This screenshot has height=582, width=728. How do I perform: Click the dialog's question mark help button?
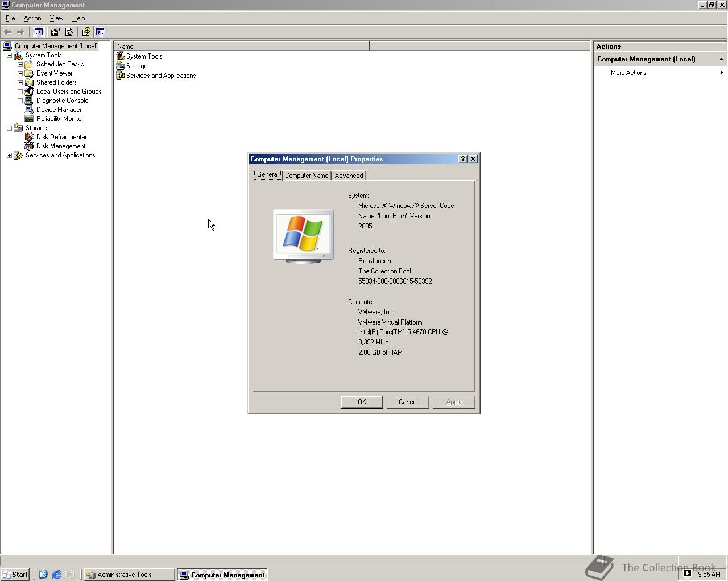462,159
